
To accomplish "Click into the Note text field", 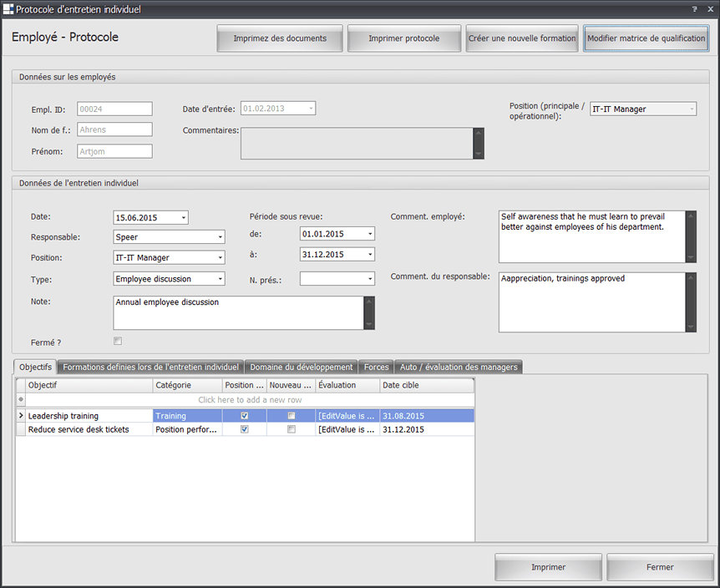I will pos(238,312).
